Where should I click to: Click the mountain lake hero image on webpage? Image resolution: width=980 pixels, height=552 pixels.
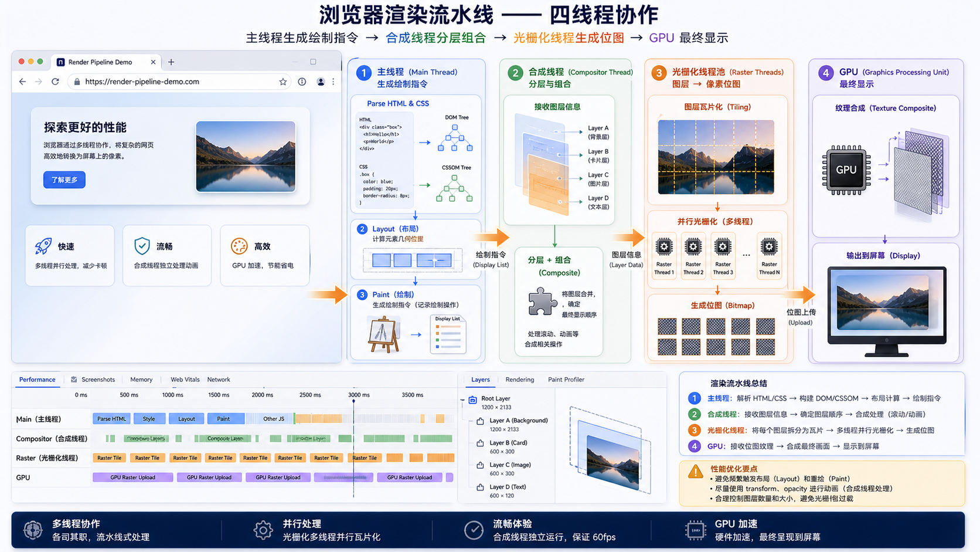click(246, 156)
